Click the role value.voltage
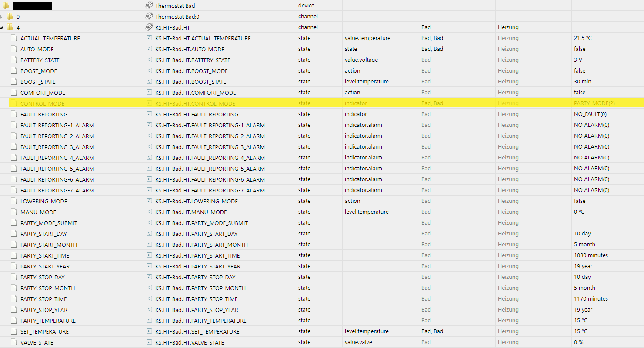 (x=361, y=60)
